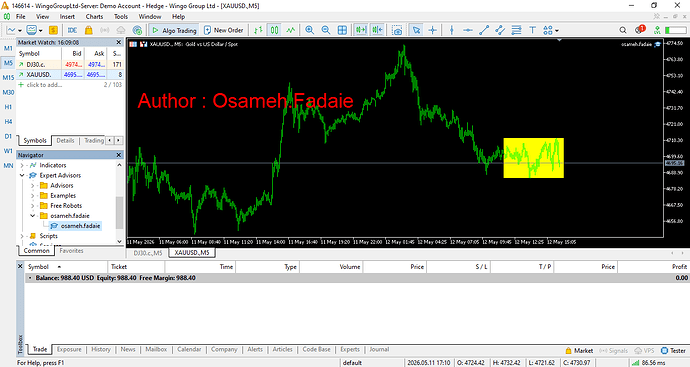Screen dimensions: 690x367
Task: Click the VPS cloud icon in toolbar
Action: point(121,30)
